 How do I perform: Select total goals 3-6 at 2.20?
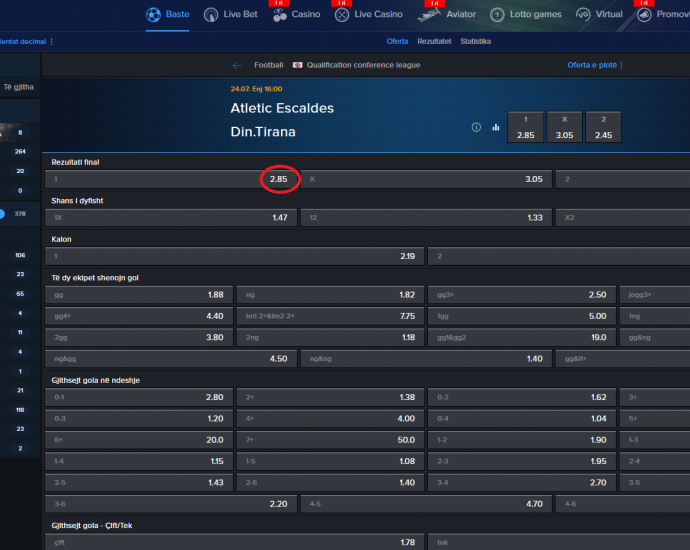[171, 504]
